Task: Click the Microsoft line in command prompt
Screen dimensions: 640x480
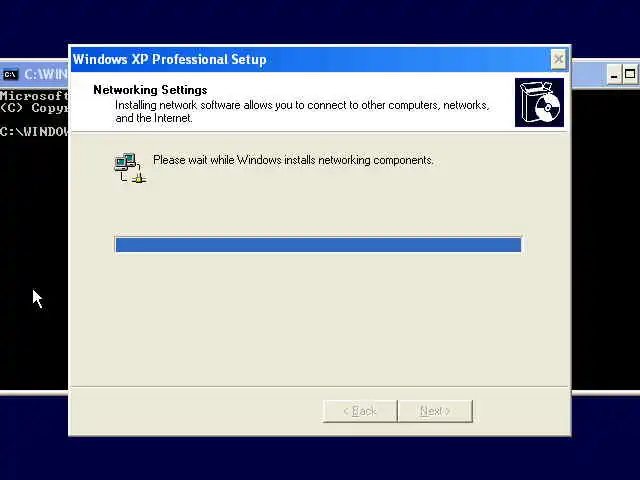Action: tap(34, 96)
